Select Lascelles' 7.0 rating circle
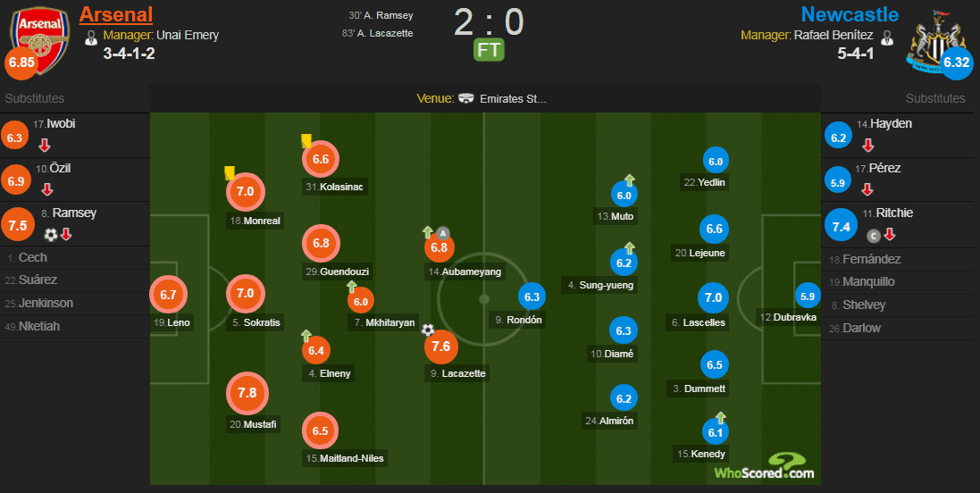 click(x=714, y=297)
